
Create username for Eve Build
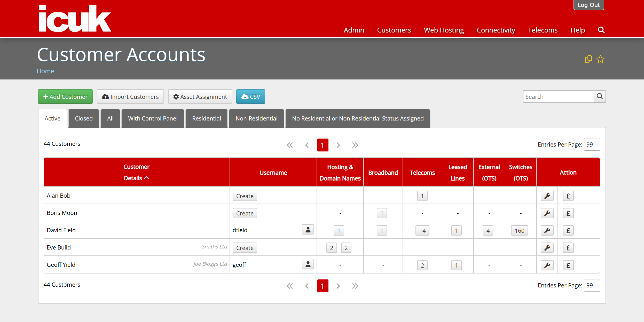coord(245,248)
